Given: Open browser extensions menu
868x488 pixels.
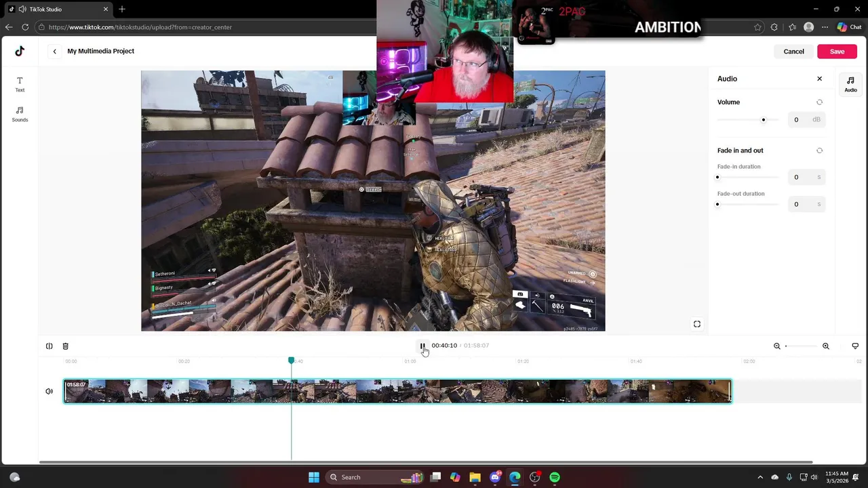Looking at the screenshot, I should point(774,27).
